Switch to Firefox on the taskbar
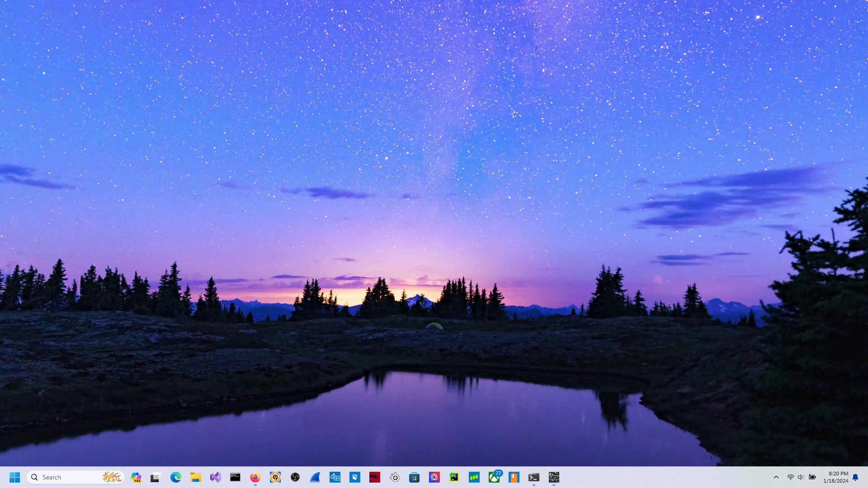Image resolution: width=868 pixels, height=488 pixels. point(255,477)
